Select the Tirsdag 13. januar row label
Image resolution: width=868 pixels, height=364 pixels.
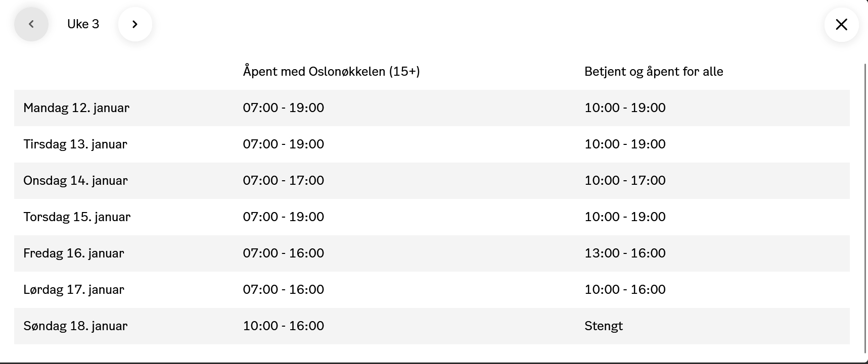(75, 144)
